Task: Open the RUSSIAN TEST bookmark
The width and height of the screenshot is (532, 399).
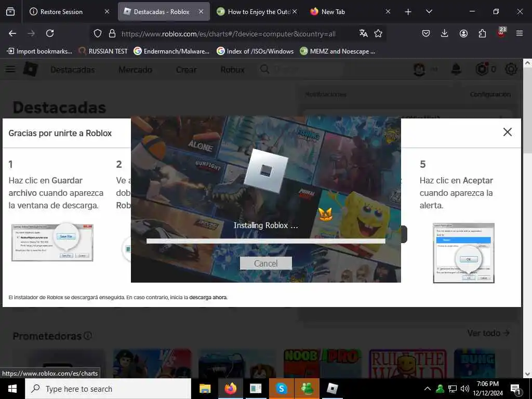Action: (x=103, y=51)
